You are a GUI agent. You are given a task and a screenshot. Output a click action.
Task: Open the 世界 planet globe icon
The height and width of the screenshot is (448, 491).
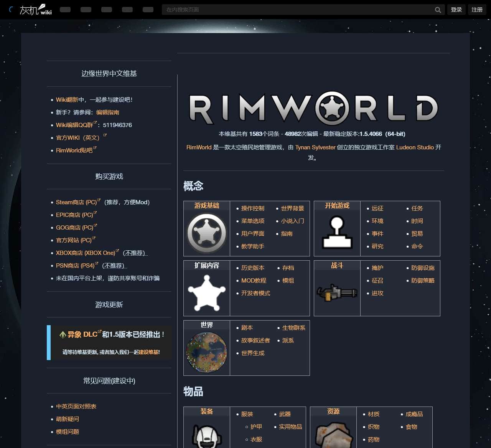206,352
